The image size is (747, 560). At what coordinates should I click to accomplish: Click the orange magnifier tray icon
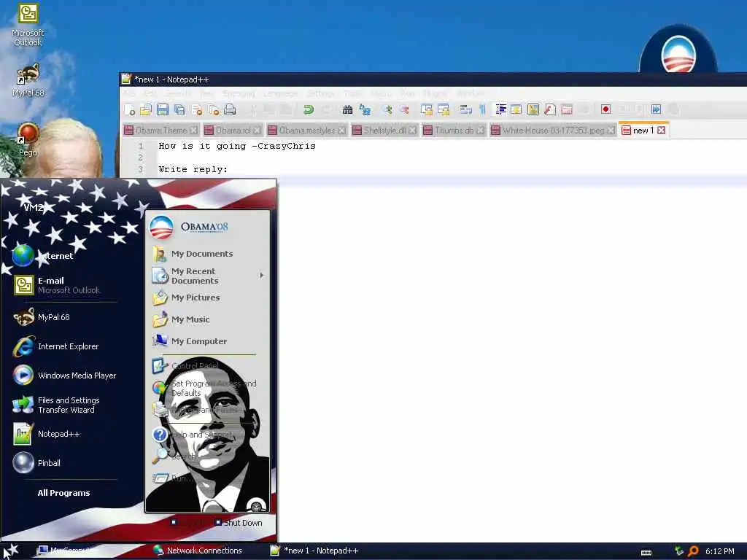pos(694,551)
